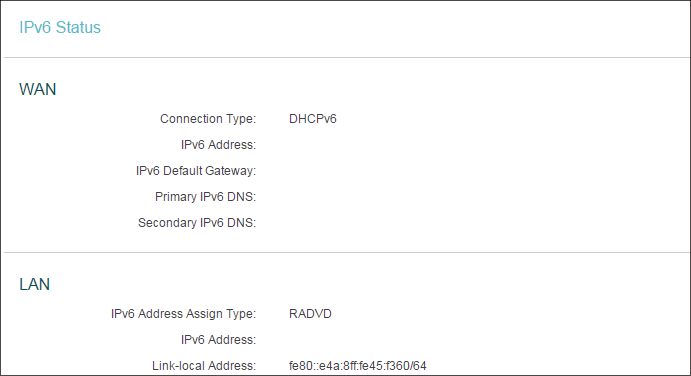Select the DHCPv6 connection type value
The height and width of the screenshot is (376, 691).
coord(312,119)
